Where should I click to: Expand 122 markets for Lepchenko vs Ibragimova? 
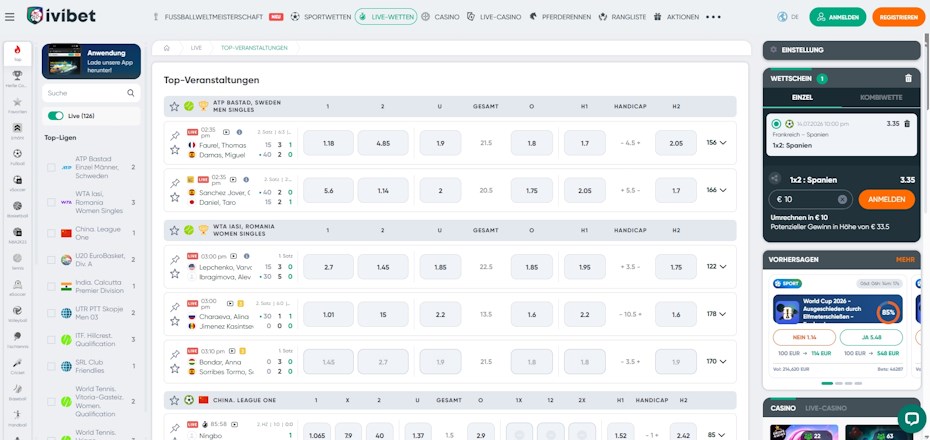click(716, 267)
